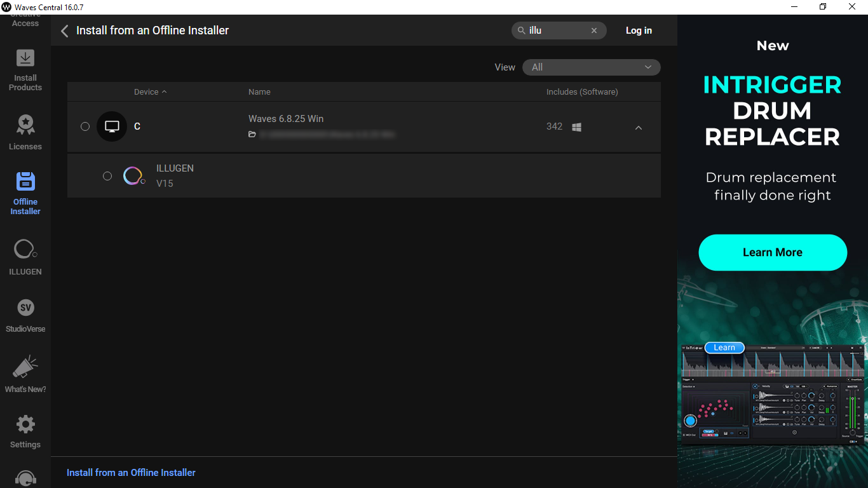Click the Name column header
The height and width of the screenshot is (488, 868).
point(259,92)
